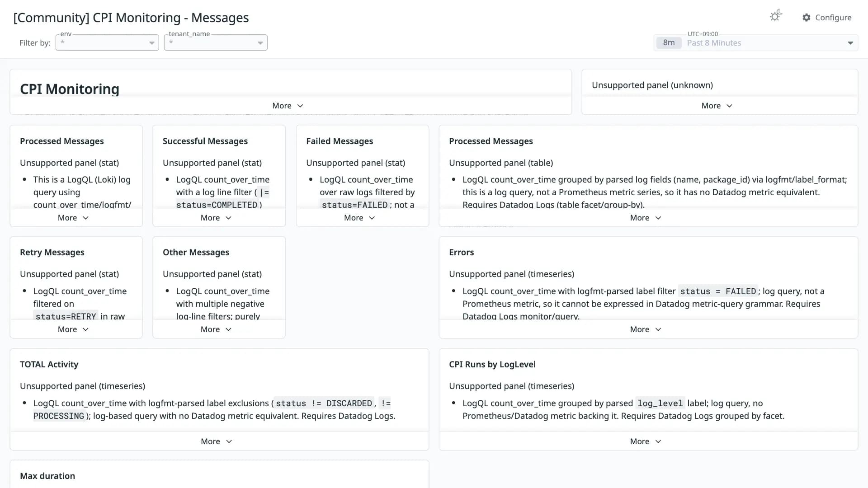Click the Failed Messages panel title
The height and width of the screenshot is (488, 868).
point(340,141)
